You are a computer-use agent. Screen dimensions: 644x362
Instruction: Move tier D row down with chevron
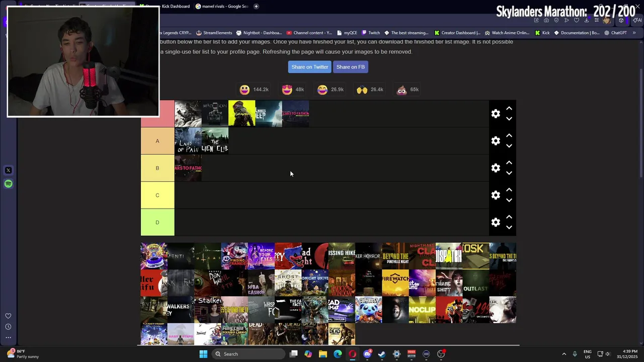pyautogui.click(x=509, y=227)
